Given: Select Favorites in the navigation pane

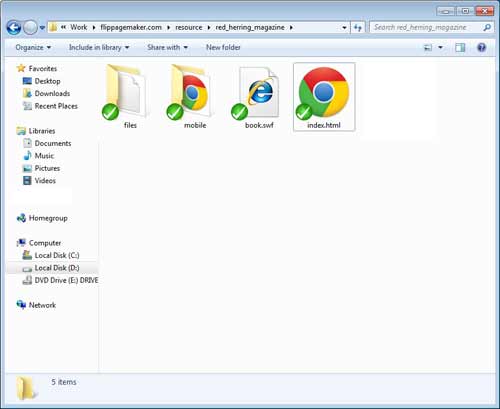Looking at the screenshot, I should pos(43,69).
